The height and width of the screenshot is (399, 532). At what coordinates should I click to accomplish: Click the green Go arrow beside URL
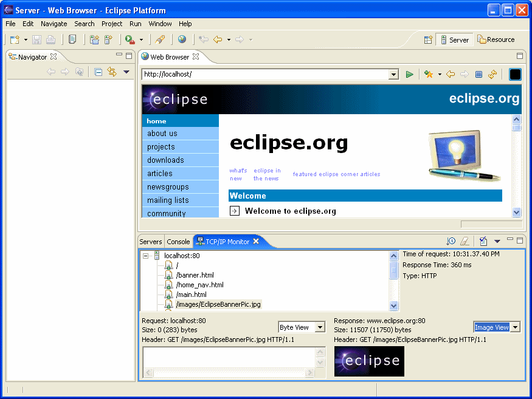tap(410, 74)
